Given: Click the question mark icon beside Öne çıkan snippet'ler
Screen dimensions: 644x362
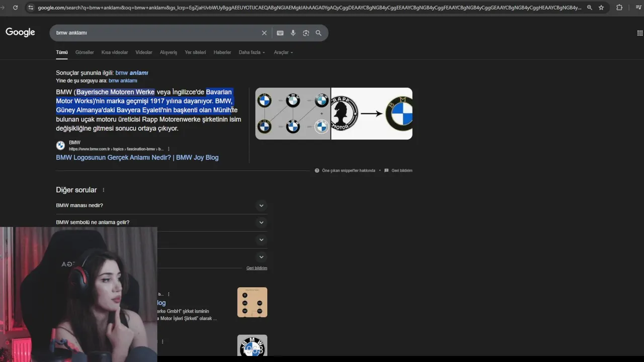Looking at the screenshot, I should pyautogui.click(x=317, y=170).
